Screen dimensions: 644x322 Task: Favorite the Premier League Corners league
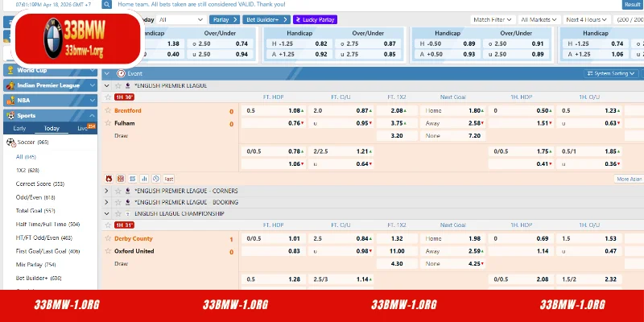[x=118, y=191]
